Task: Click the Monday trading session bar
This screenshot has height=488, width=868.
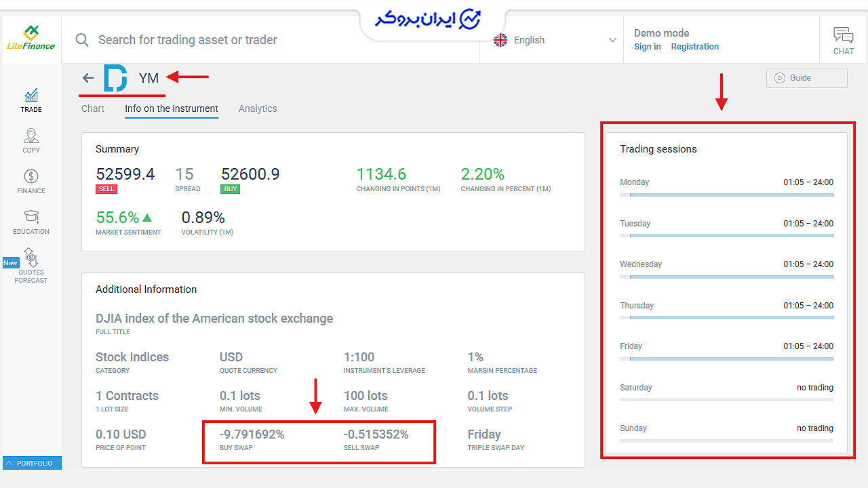Action: pyautogui.click(x=726, y=195)
